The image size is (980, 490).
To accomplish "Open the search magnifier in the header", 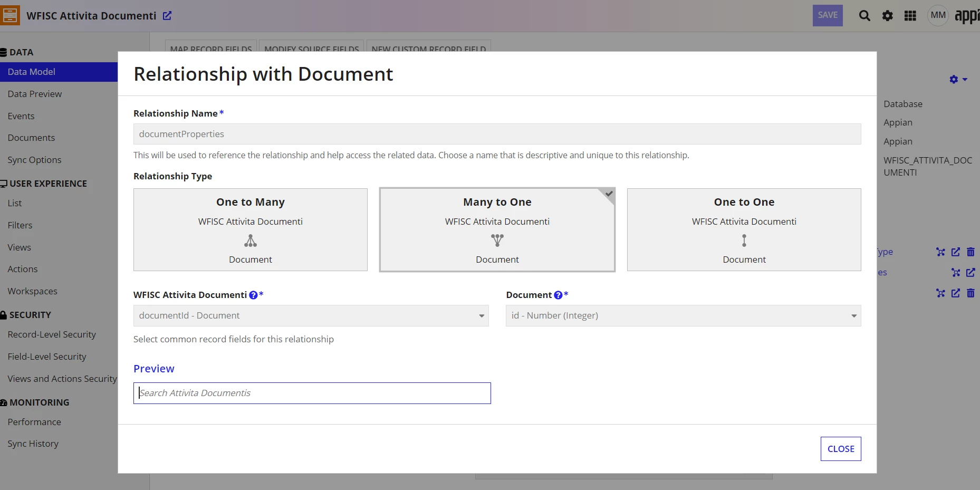I will 864,16.
